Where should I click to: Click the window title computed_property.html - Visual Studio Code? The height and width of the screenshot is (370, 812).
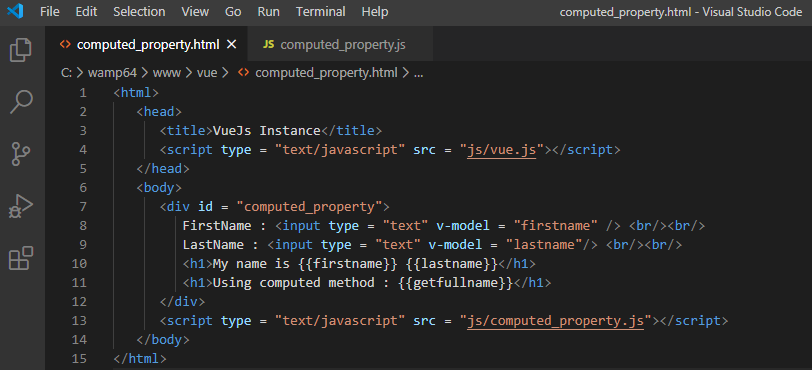point(681,12)
